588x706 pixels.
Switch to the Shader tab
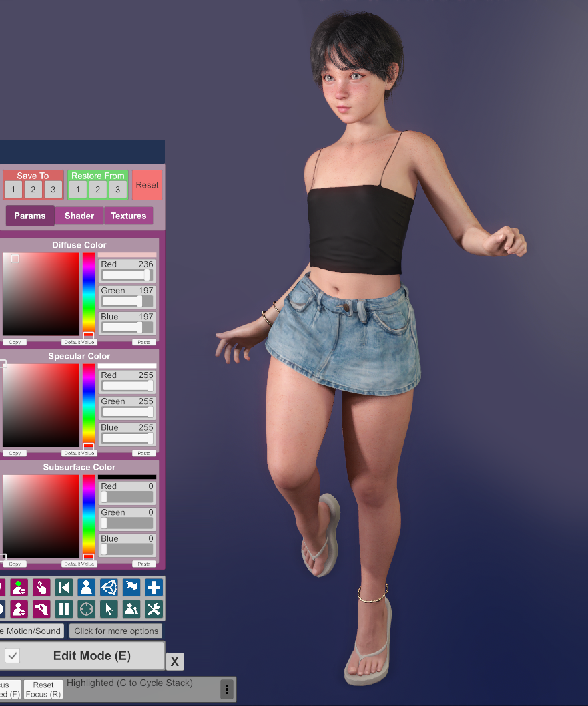click(79, 216)
